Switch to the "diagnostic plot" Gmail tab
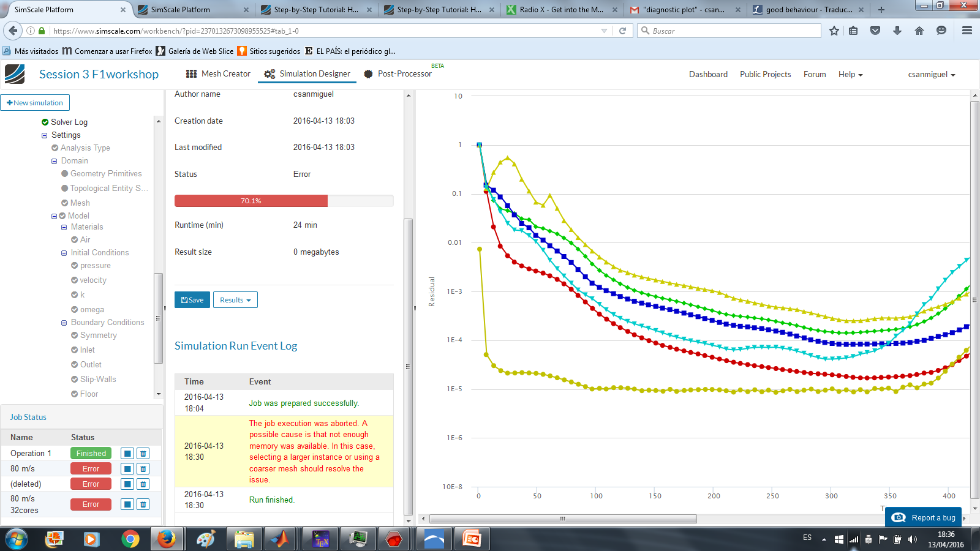Viewport: 980px width, 551px height. click(685, 10)
